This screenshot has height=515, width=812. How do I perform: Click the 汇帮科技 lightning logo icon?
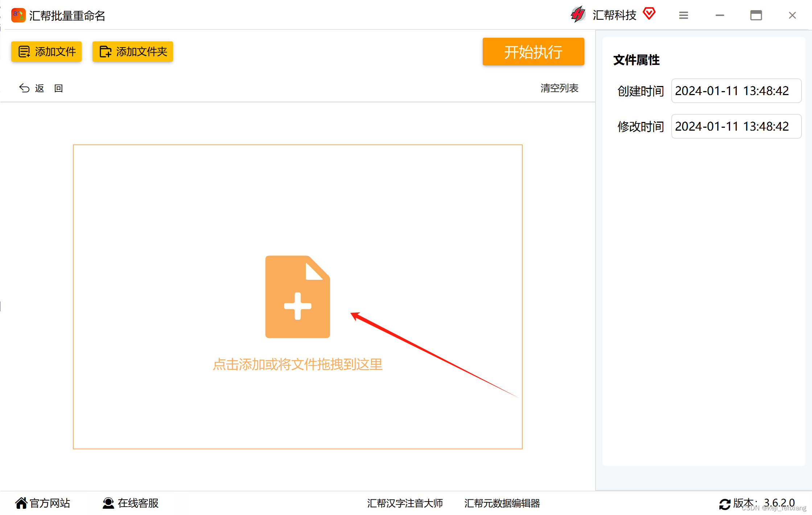pyautogui.click(x=578, y=15)
